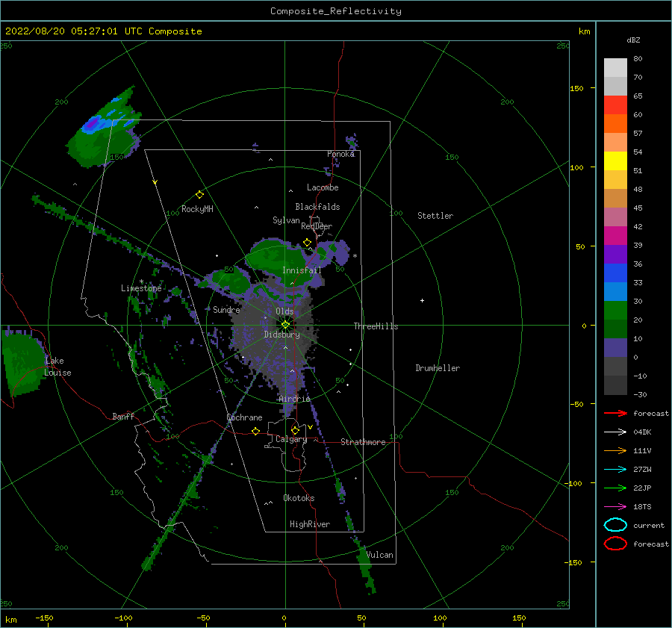Click the white plus marker below Stettler

422,300
